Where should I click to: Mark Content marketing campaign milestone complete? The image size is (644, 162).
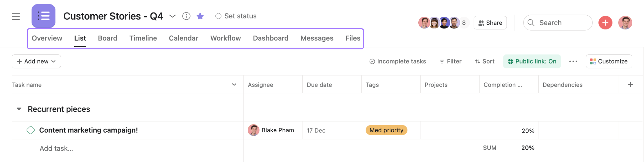[x=30, y=130]
